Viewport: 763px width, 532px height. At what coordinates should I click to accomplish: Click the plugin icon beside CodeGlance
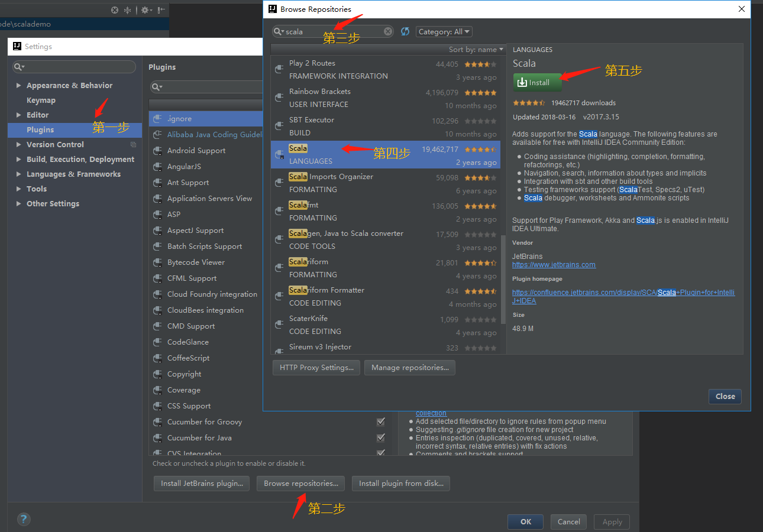coord(157,342)
